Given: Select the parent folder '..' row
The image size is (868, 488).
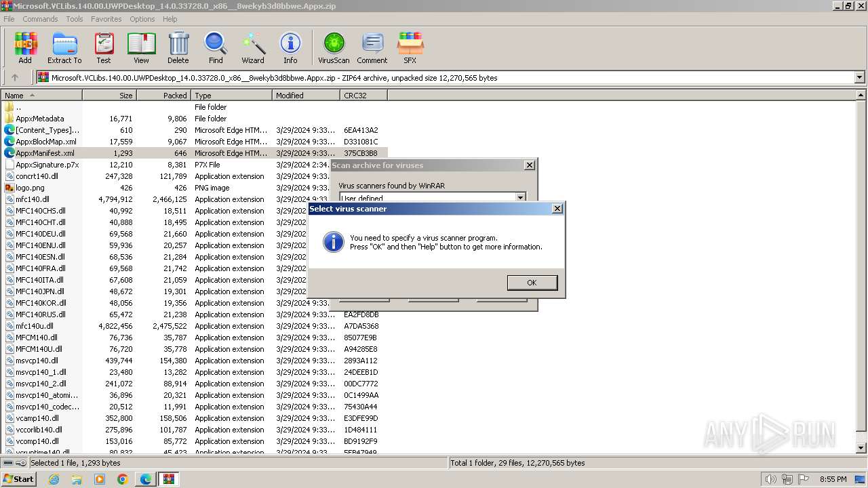Looking at the screenshot, I should click(195, 107).
